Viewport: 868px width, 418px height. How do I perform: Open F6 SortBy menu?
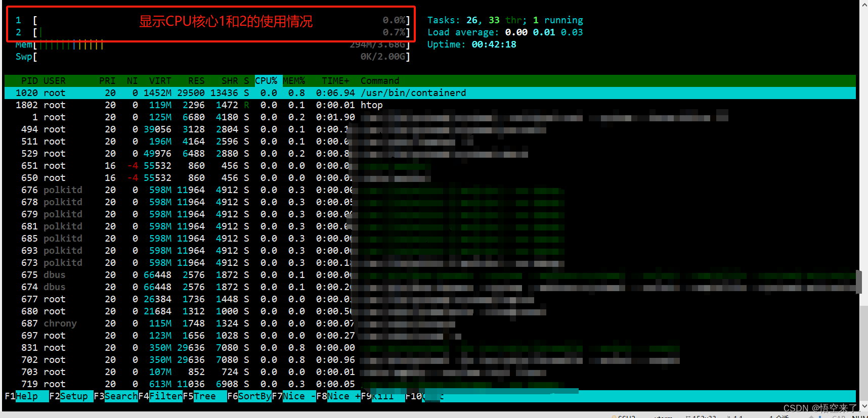coord(249,396)
